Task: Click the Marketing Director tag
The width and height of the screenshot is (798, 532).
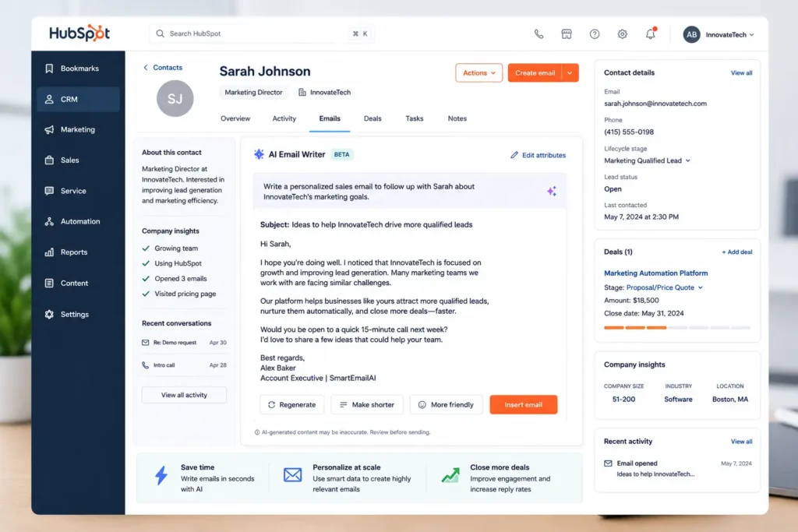Action: click(253, 92)
